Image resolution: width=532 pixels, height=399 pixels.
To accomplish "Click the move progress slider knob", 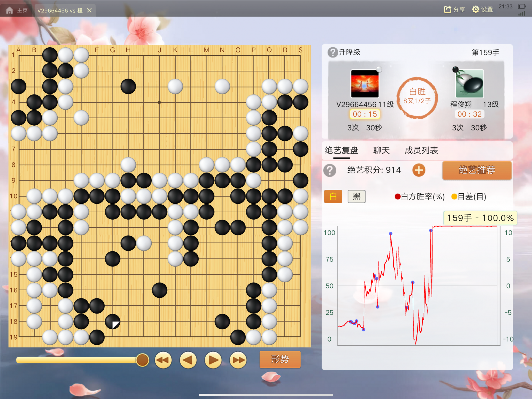I will tap(142, 360).
